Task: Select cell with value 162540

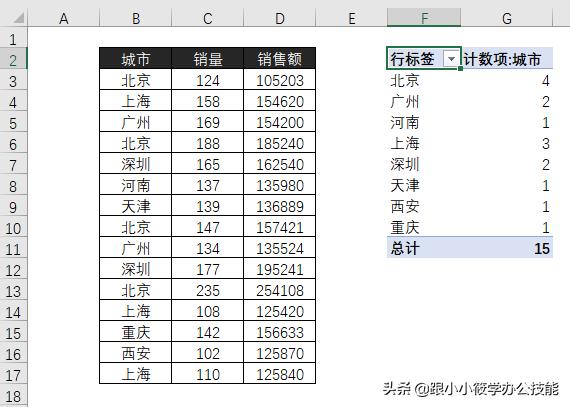Action: [x=280, y=164]
